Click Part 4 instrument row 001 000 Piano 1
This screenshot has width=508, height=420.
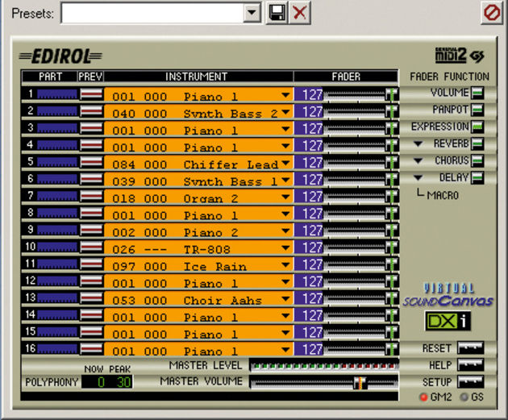coord(198,145)
